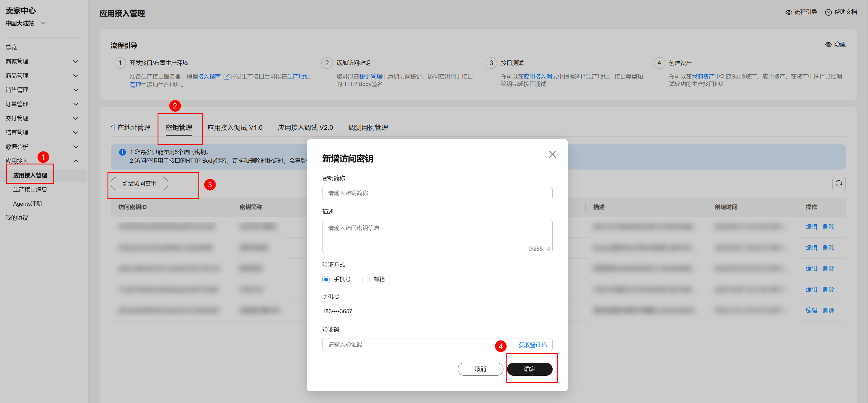The height and width of the screenshot is (403, 868).
Task: Select the 邮箱 verification radio button
Action: [x=366, y=279]
